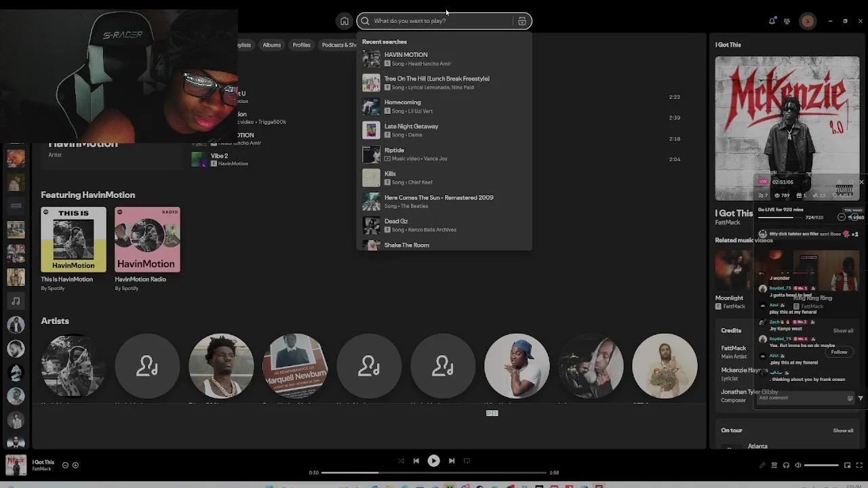Viewport: 868px width, 488px height.
Task: Toggle the lyrics microphone icon
Action: pyautogui.click(x=763, y=465)
